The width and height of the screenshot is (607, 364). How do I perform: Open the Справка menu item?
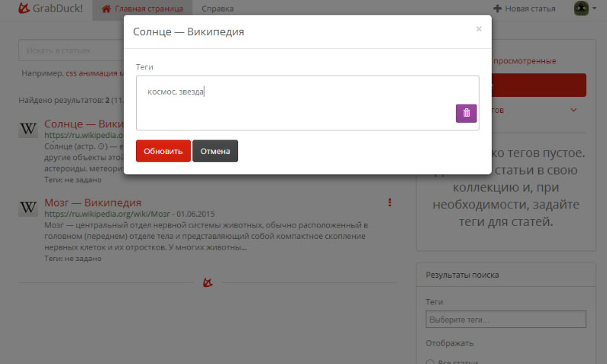coord(218,8)
